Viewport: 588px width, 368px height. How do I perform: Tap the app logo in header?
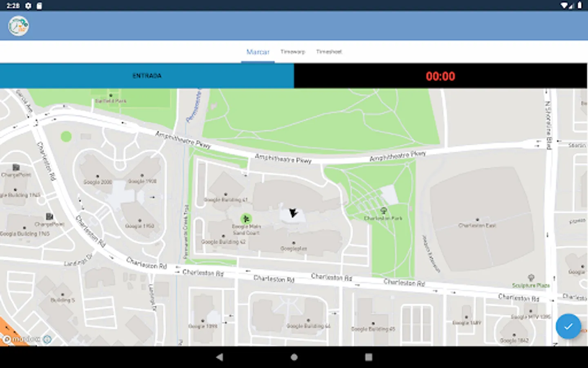(18, 26)
